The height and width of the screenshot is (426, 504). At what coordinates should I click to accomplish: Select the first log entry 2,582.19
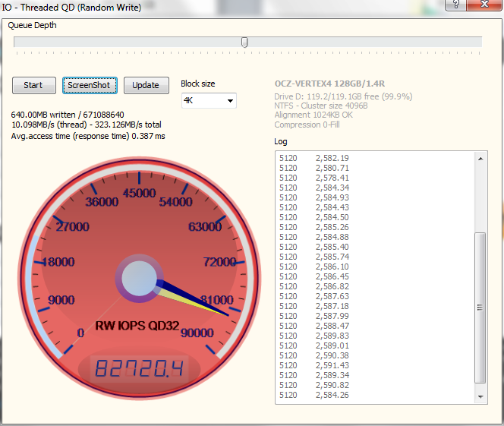click(x=333, y=158)
